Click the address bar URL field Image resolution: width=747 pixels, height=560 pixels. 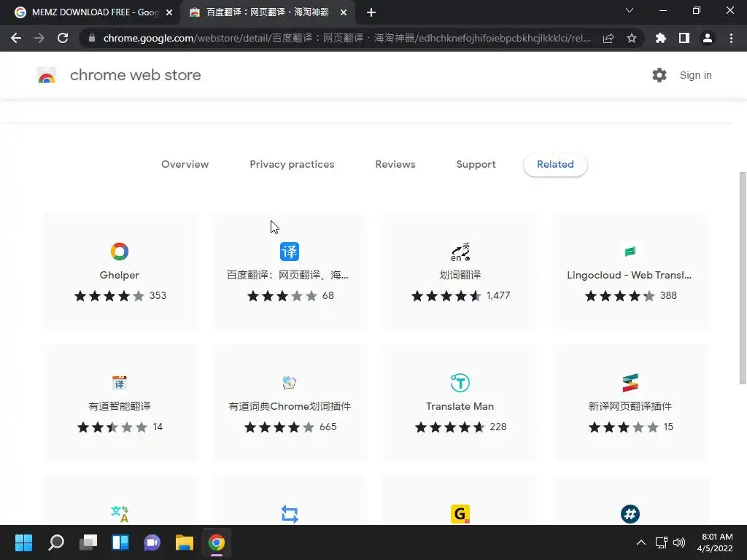coord(347,38)
